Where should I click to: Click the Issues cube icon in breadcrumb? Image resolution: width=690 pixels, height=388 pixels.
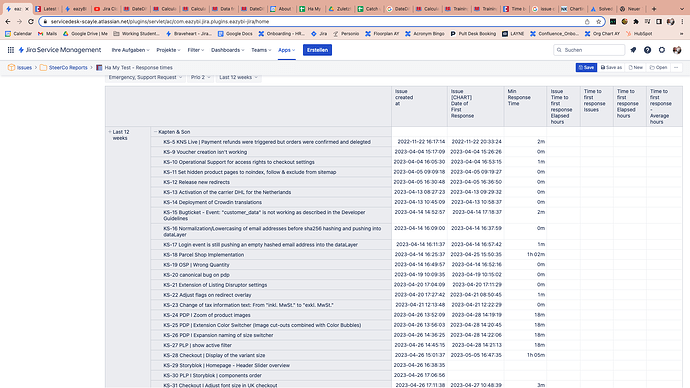click(x=11, y=68)
